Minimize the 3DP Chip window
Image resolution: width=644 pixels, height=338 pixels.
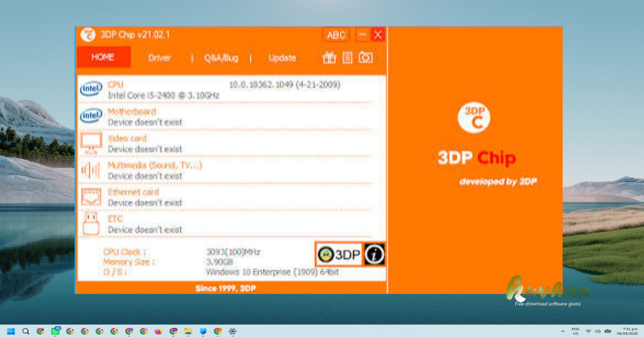click(x=362, y=35)
